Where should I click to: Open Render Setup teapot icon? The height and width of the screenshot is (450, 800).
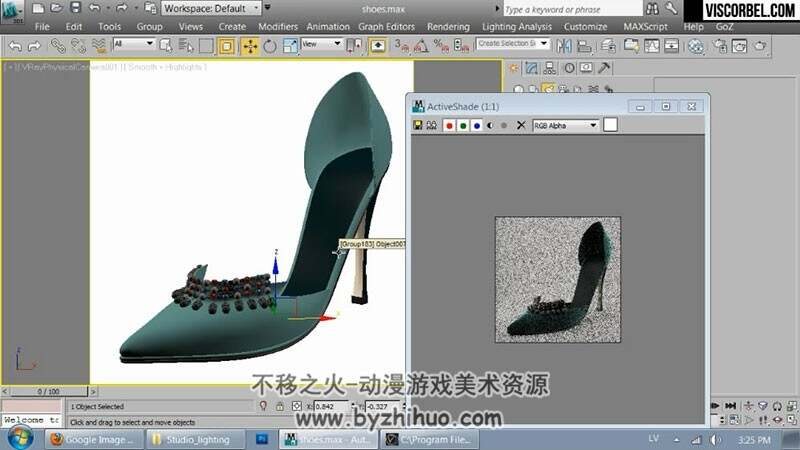(720, 46)
